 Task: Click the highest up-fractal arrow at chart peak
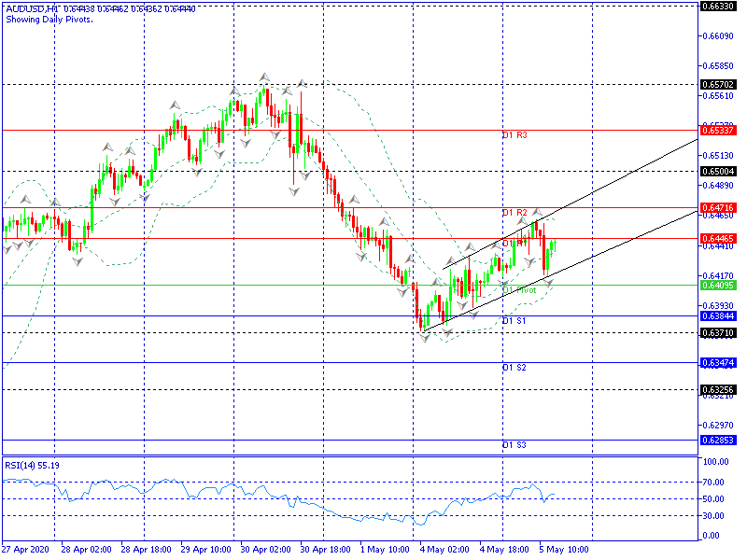click(x=264, y=77)
